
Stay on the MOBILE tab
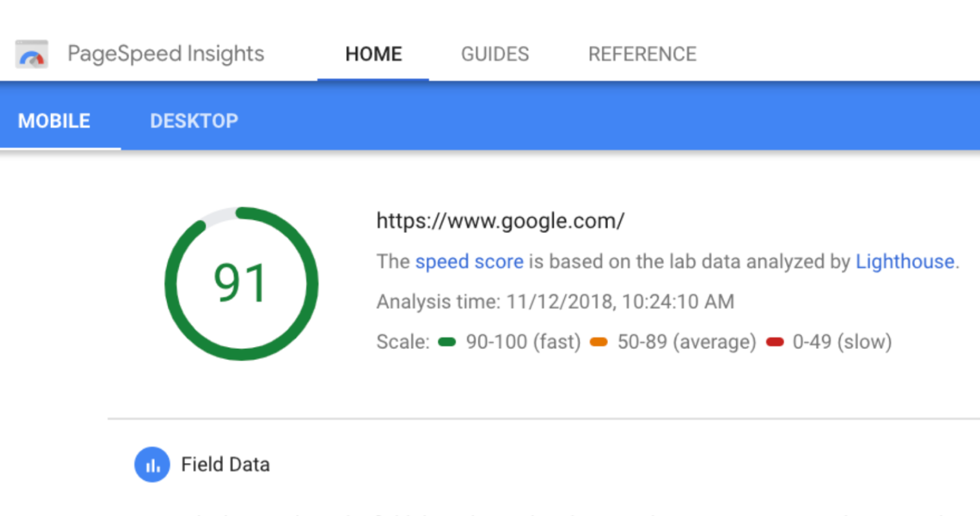[54, 121]
